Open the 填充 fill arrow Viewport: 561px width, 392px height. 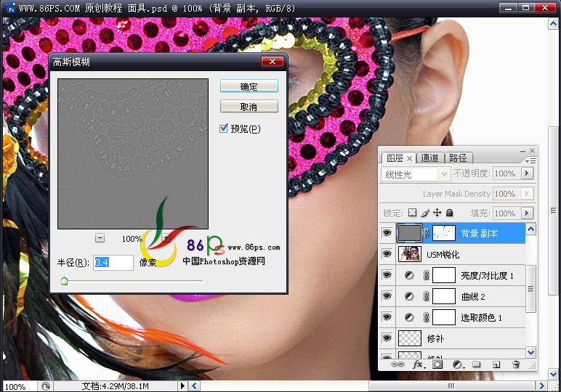click(x=528, y=213)
